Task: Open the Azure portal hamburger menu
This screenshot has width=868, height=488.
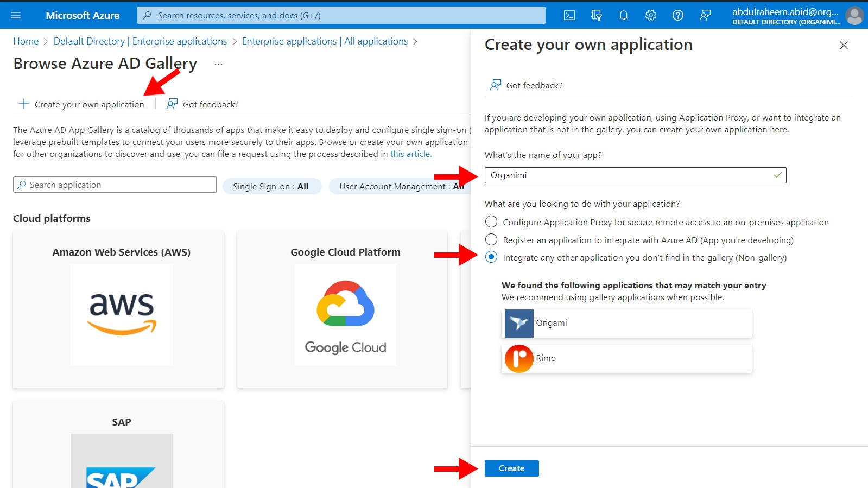Action: 16,15
